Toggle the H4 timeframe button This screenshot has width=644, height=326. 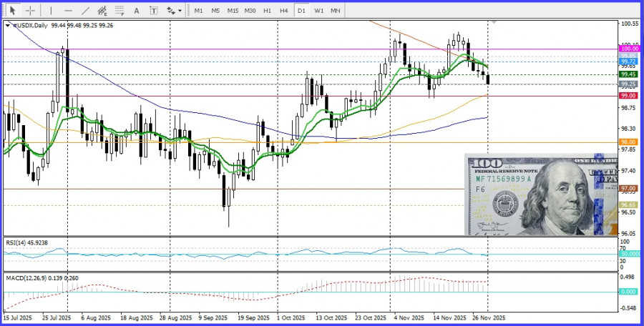coord(284,11)
